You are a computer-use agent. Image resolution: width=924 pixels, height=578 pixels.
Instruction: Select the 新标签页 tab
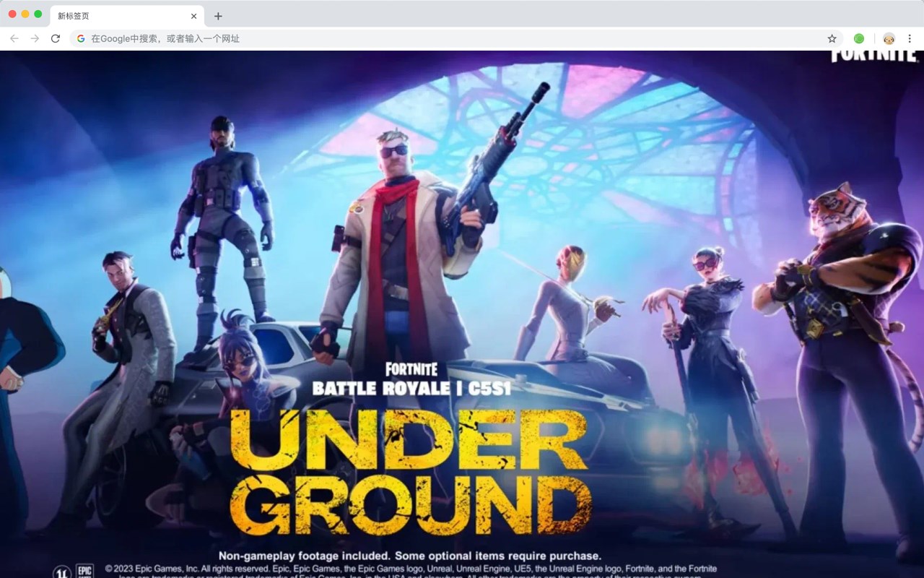point(126,16)
